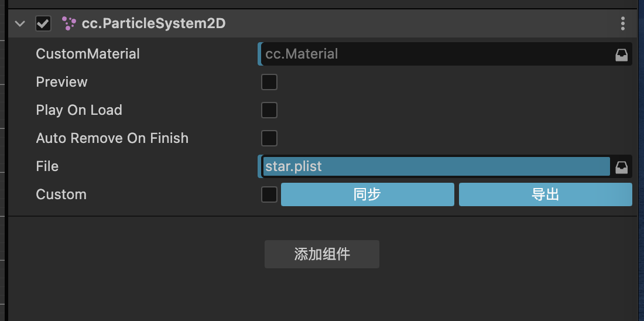
Task: Click the Play On Load label
Action: pos(79,110)
